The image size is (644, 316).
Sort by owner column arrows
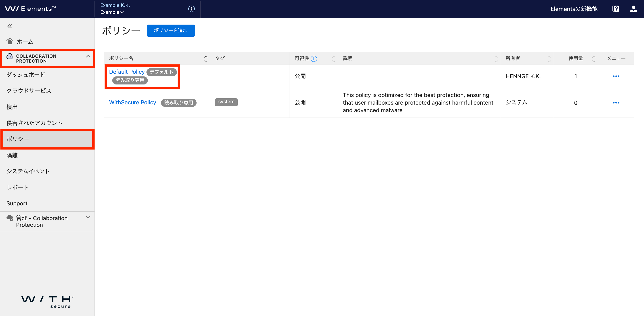[549, 59]
